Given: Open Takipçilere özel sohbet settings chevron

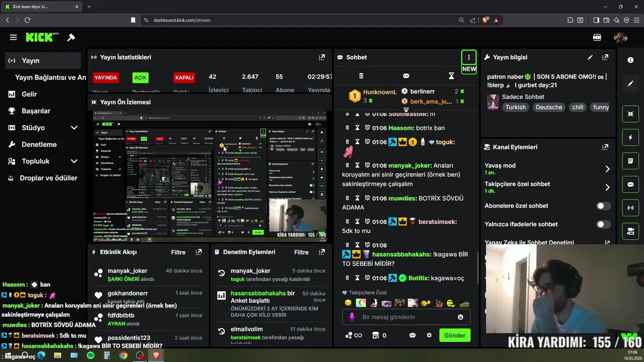Looking at the screenshot, I should click(x=607, y=188).
